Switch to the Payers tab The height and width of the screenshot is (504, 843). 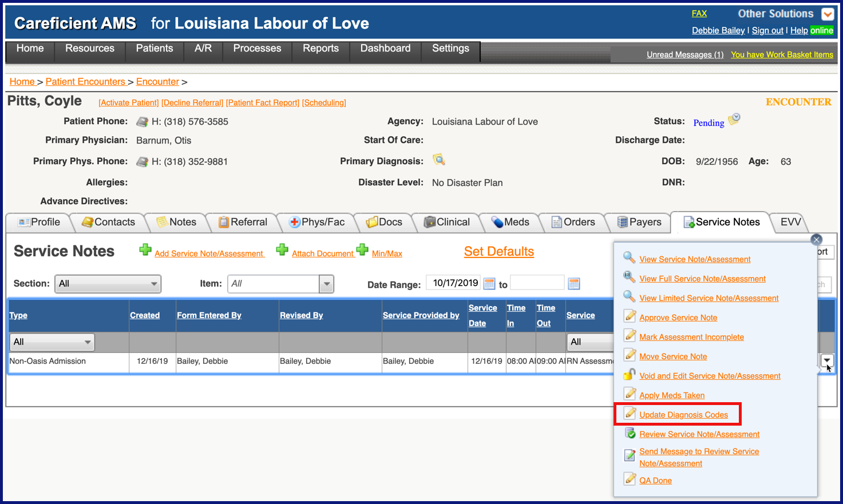click(640, 222)
